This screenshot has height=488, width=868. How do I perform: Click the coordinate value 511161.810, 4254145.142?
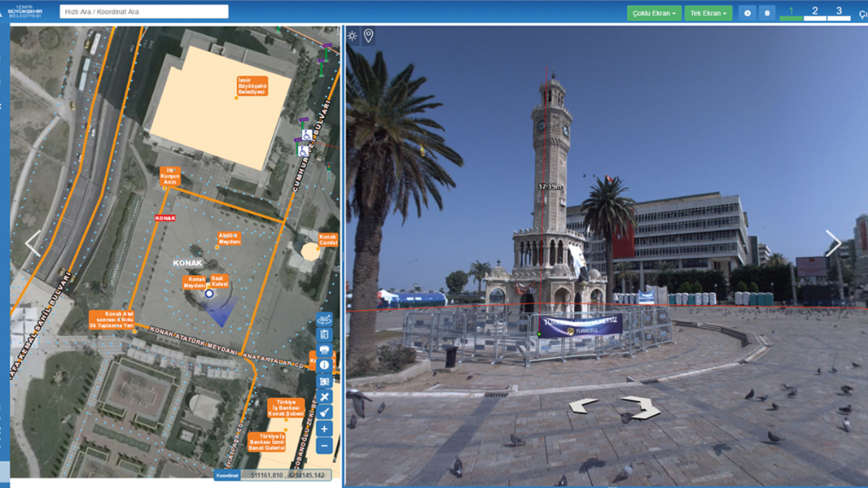click(287, 474)
